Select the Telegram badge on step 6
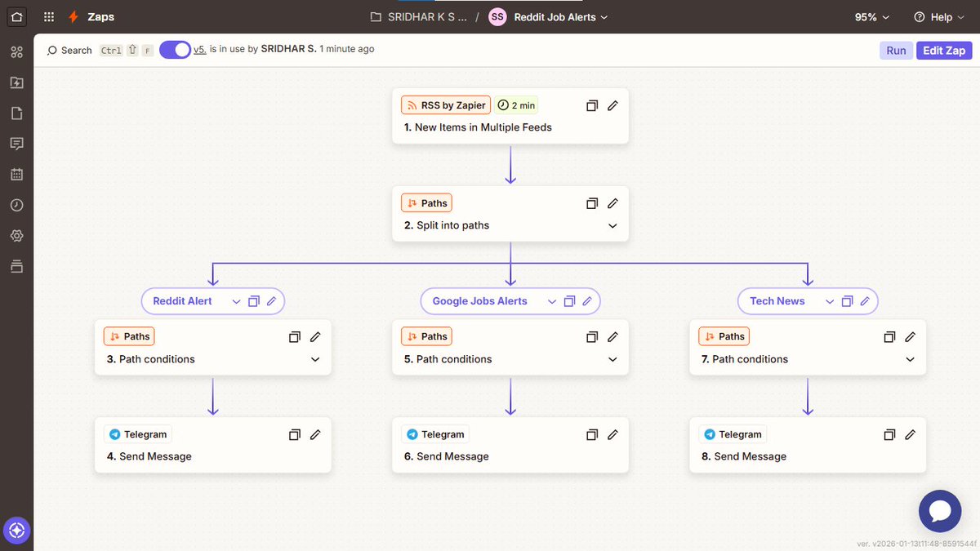 pyautogui.click(x=435, y=435)
